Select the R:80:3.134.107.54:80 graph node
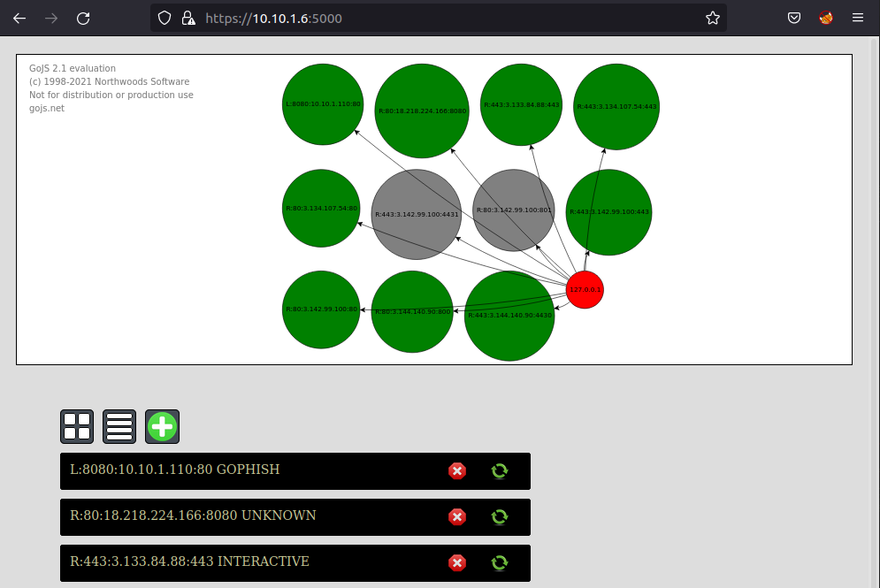 tap(321, 208)
